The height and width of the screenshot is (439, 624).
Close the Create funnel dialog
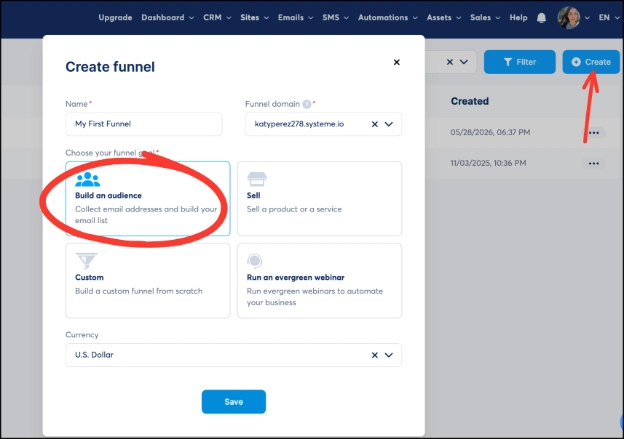point(396,62)
